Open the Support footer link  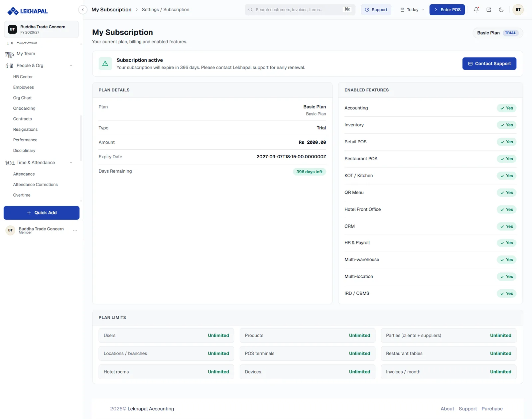tap(468, 409)
